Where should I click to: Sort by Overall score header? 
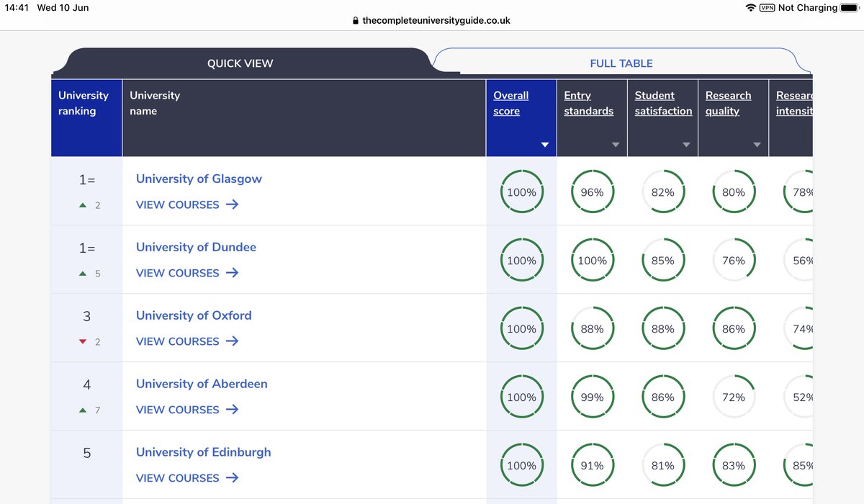coord(511,103)
